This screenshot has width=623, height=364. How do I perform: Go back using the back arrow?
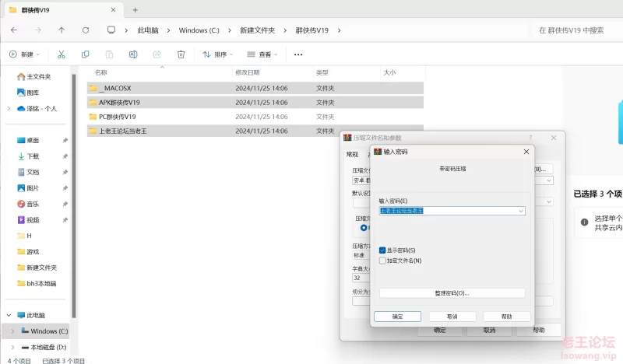14,30
